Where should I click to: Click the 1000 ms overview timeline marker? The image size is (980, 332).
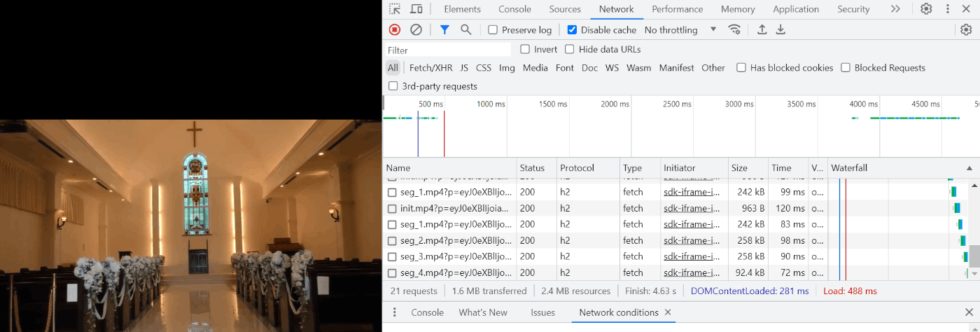point(491,104)
